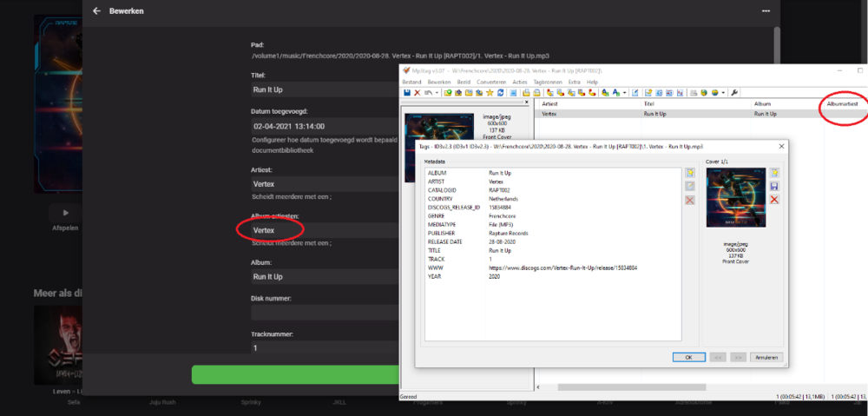Click the yellow star favorites icon in toolbar
This screenshot has height=416, width=868.
(x=490, y=92)
